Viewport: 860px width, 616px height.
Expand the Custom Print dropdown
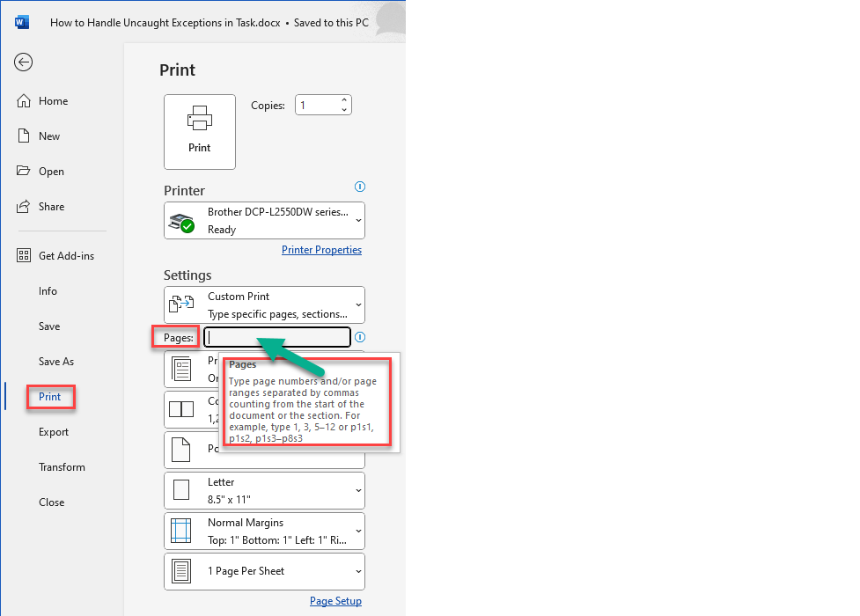[264, 305]
